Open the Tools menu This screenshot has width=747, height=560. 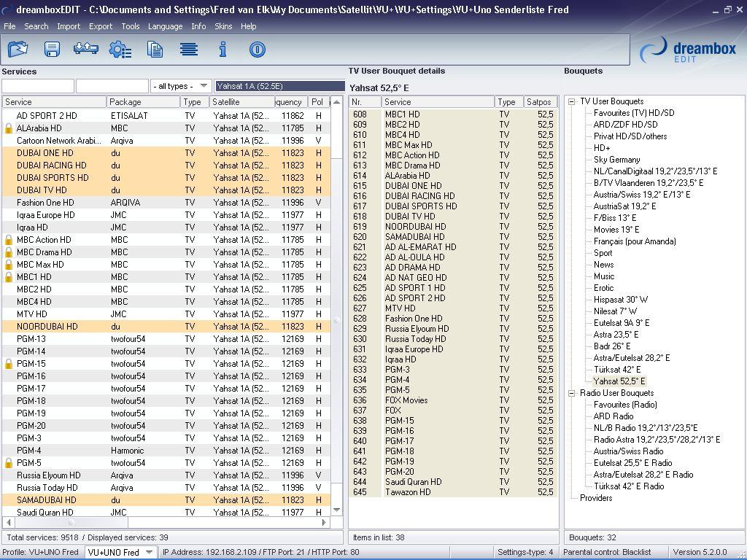coord(130,26)
